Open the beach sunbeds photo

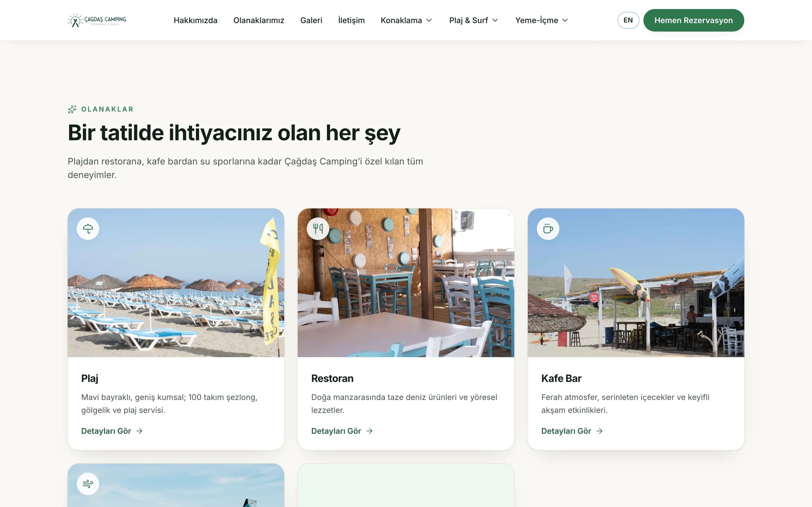(x=176, y=283)
